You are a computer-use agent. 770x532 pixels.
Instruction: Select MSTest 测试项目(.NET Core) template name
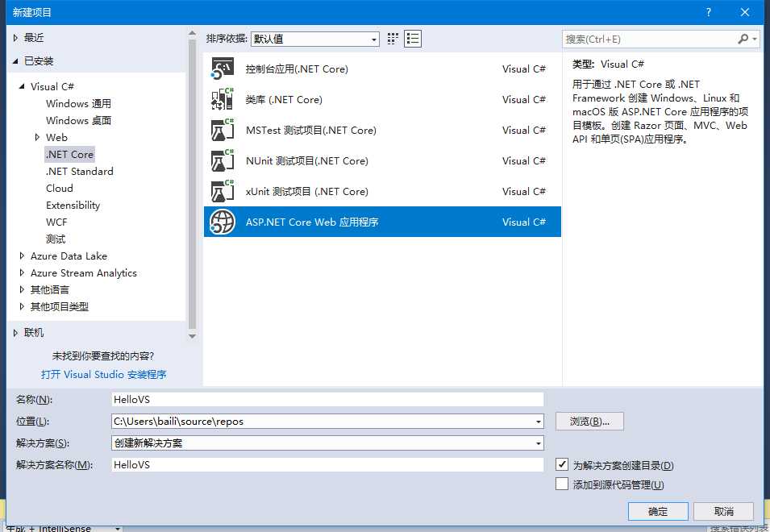pos(311,130)
